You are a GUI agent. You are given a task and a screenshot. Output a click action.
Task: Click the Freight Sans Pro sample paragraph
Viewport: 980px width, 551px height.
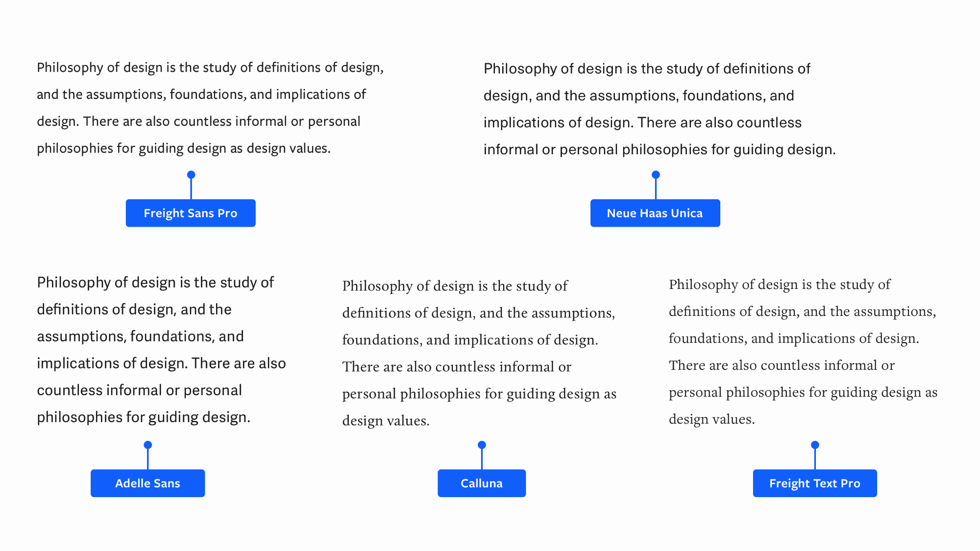pyautogui.click(x=210, y=108)
